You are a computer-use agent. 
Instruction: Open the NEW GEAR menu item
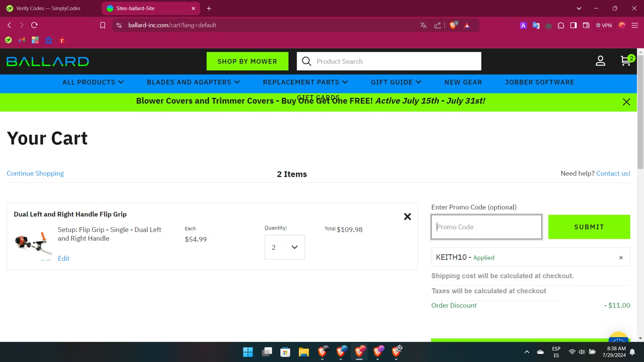pyautogui.click(x=463, y=82)
